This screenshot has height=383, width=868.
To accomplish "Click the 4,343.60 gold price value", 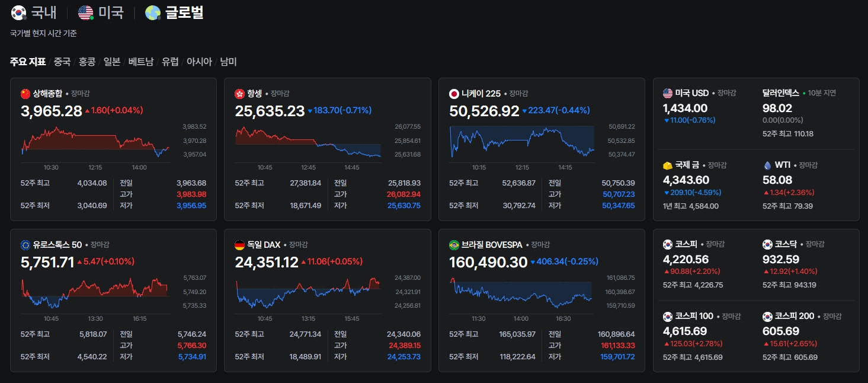I will tap(686, 180).
